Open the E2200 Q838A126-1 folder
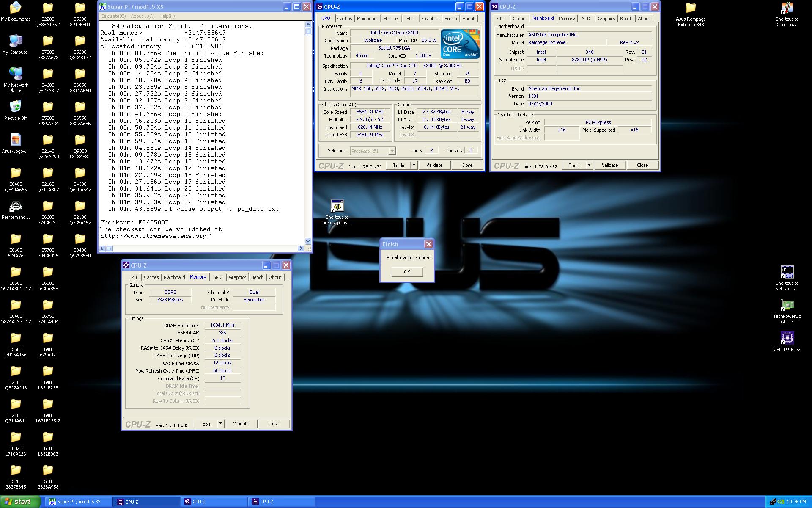This screenshot has height=508, width=812. (x=48, y=15)
